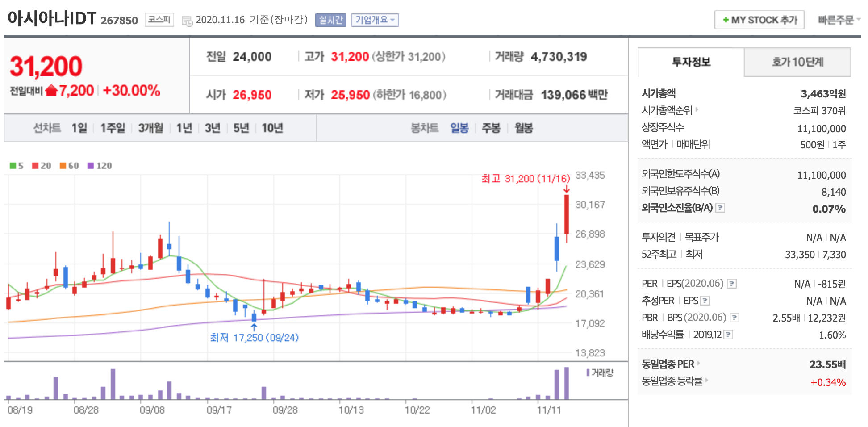This screenshot has height=427, width=868.
Task: Click the 전일 value 24,000
Action: click(252, 57)
